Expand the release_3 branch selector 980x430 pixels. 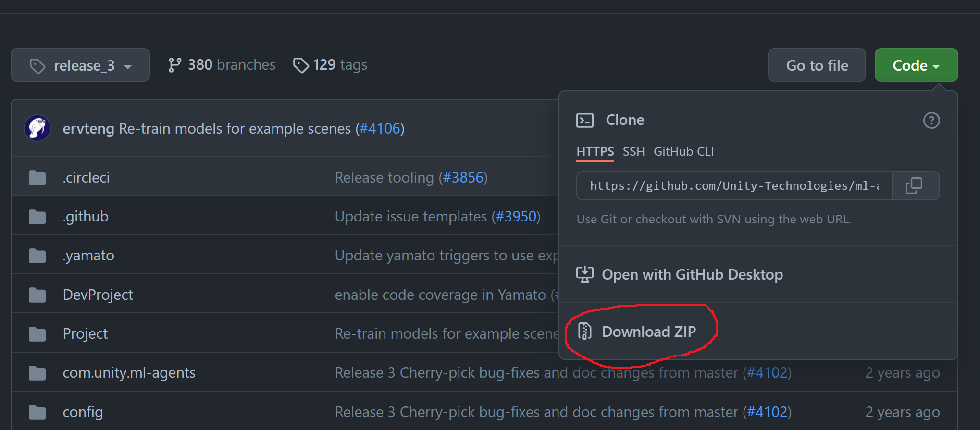pyautogui.click(x=80, y=64)
